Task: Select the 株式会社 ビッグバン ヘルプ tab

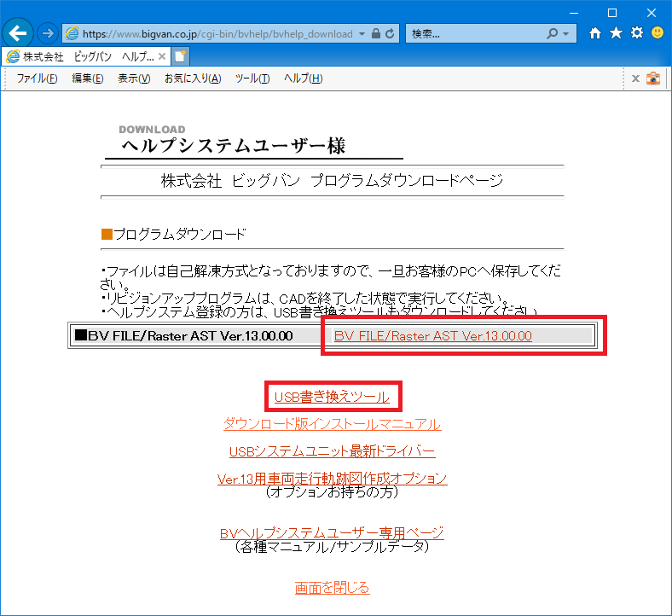Action: 86,56
